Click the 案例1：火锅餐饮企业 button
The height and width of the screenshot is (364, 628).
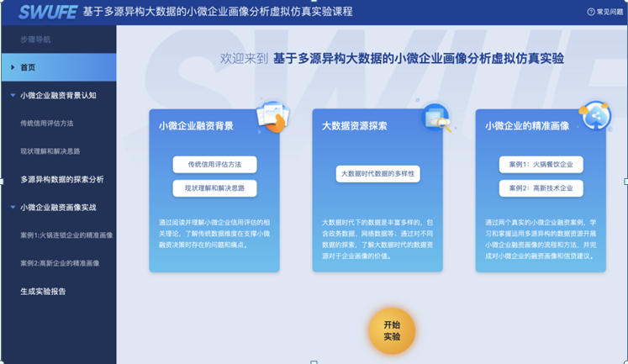coord(541,165)
